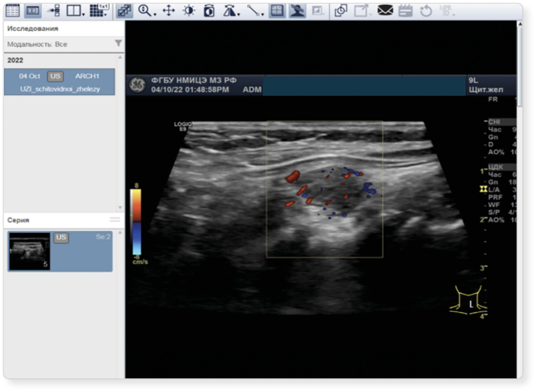The height and width of the screenshot is (392, 536).
Task: Toggle patient anonymization silhouette button
Action: click(x=297, y=11)
